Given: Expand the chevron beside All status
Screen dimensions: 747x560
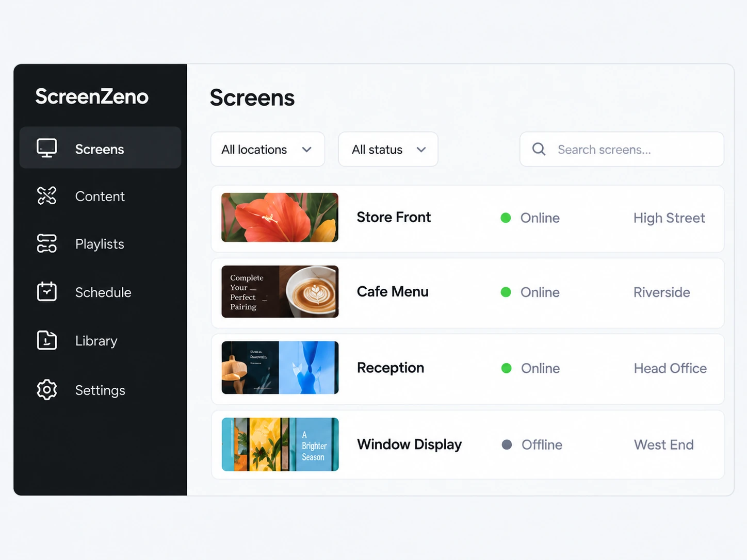Looking at the screenshot, I should 421,150.
